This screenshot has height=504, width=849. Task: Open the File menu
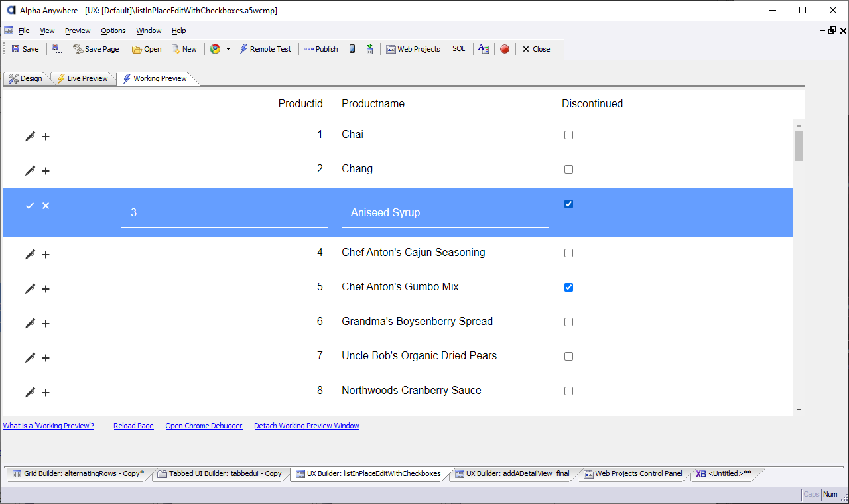[24, 31]
